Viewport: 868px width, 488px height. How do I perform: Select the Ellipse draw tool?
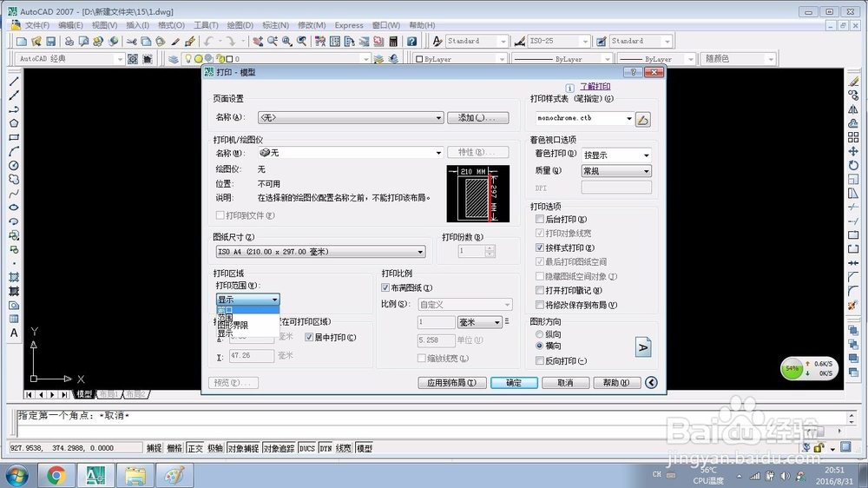point(14,208)
